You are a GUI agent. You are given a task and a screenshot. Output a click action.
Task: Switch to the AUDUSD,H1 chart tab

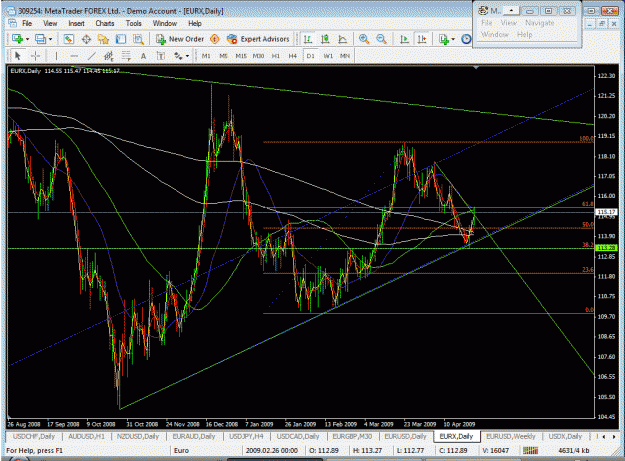point(86,436)
